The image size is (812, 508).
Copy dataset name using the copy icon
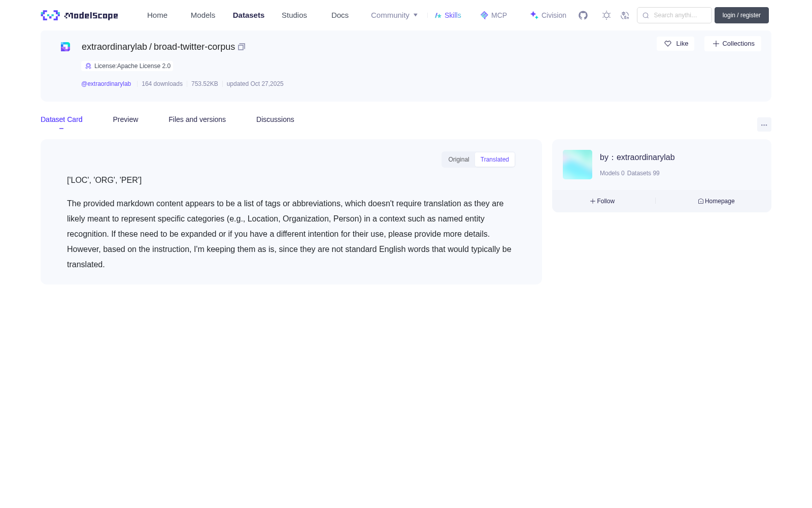coord(242,47)
